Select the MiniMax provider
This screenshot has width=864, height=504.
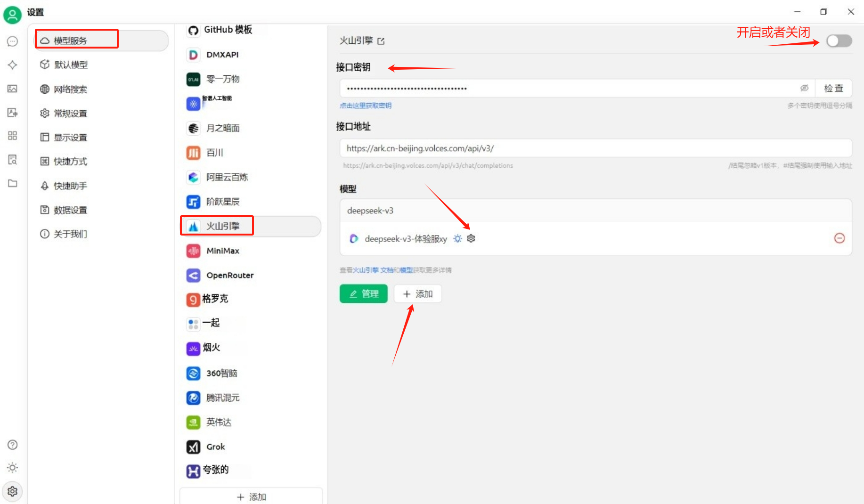click(251, 251)
